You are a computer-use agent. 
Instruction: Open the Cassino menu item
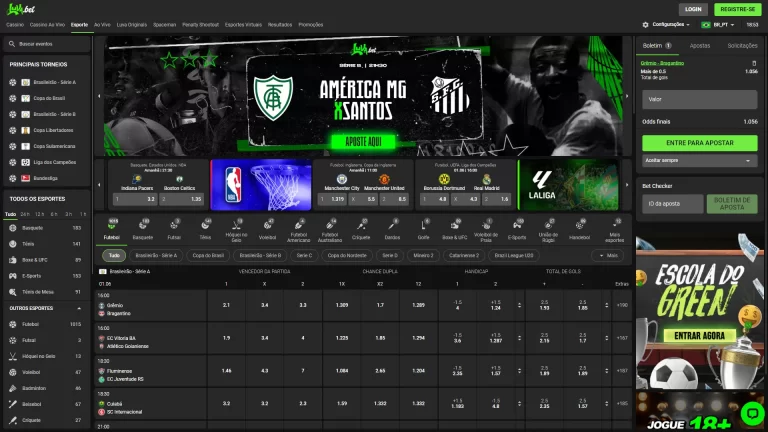click(15, 24)
